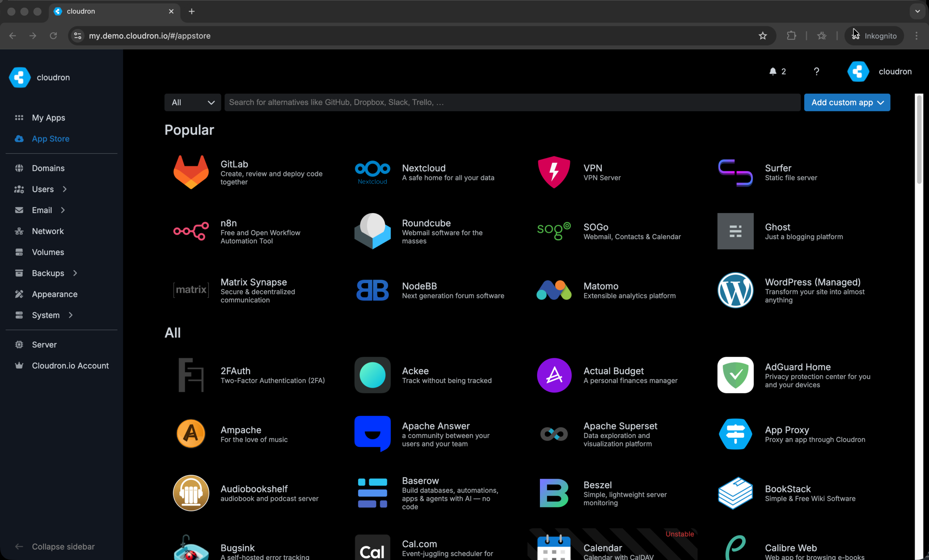Click the notifications bell icon
This screenshot has width=929, height=560.
pyautogui.click(x=773, y=71)
